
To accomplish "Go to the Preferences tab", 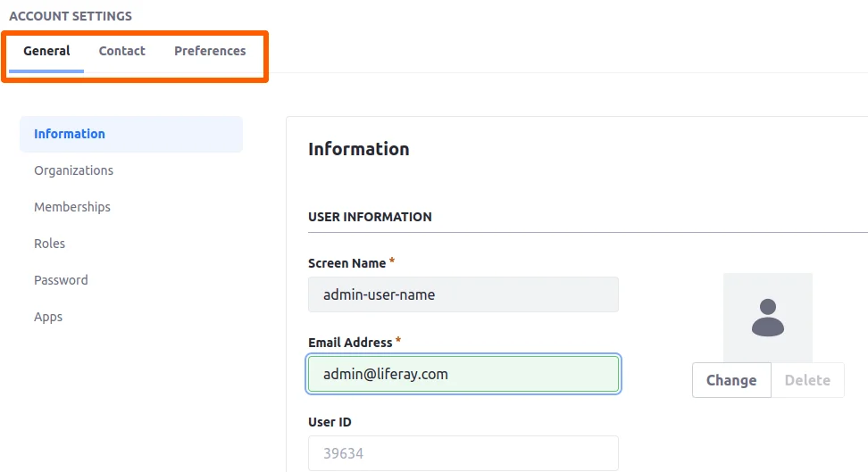I will tap(210, 51).
